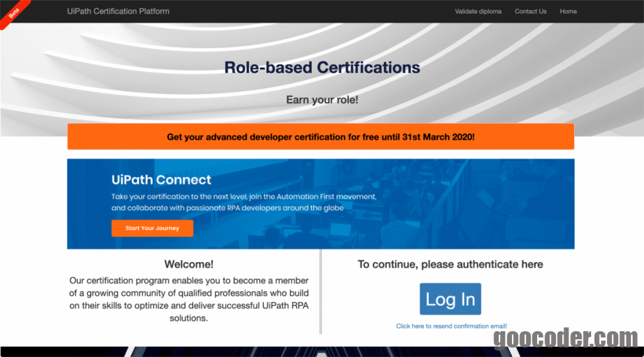Click 'To continue, please authenticate here' heading
Screen dimensions: 644x357
[450, 264]
